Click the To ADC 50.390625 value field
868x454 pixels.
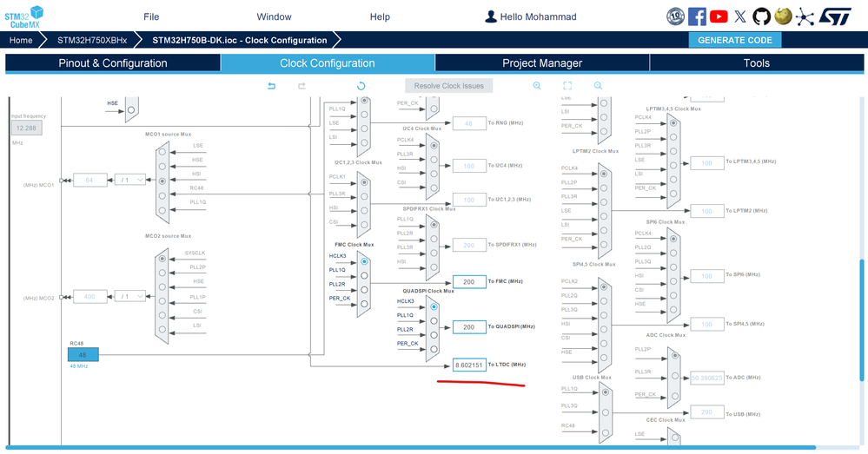click(x=707, y=378)
